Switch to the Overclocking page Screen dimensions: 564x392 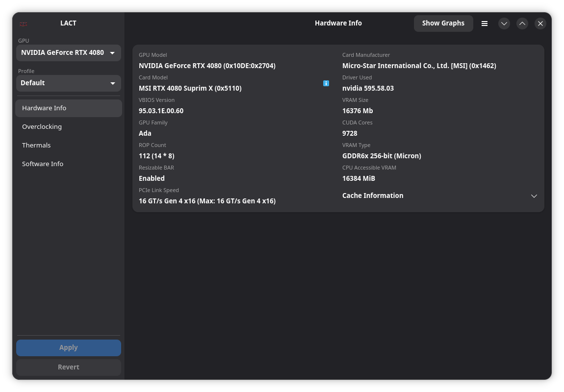[68, 127]
